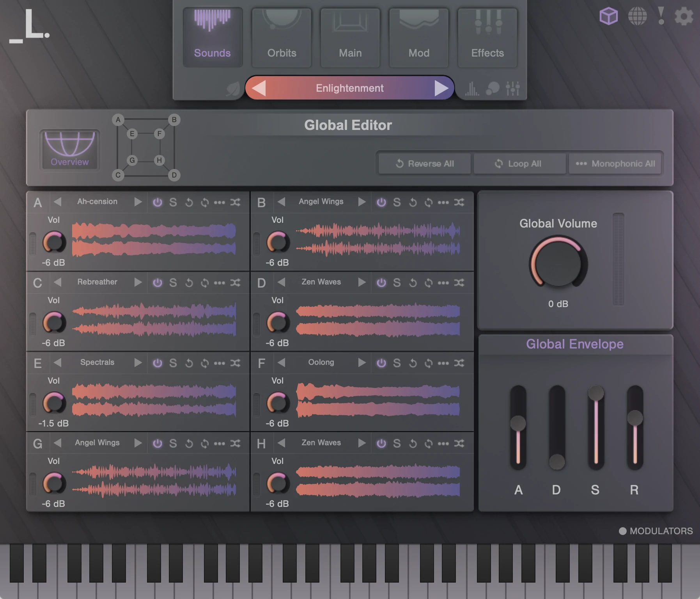The width and height of the screenshot is (700, 599).
Task: Go to the preset before Enlightenment
Action: pyautogui.click(x=259, y=88)
